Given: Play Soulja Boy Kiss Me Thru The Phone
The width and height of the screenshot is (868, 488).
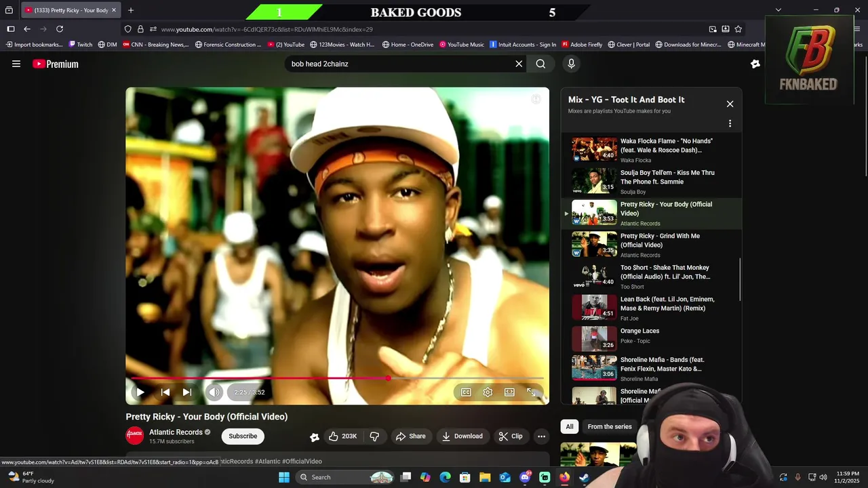Looking at the screenshot, I should point(651,181).
